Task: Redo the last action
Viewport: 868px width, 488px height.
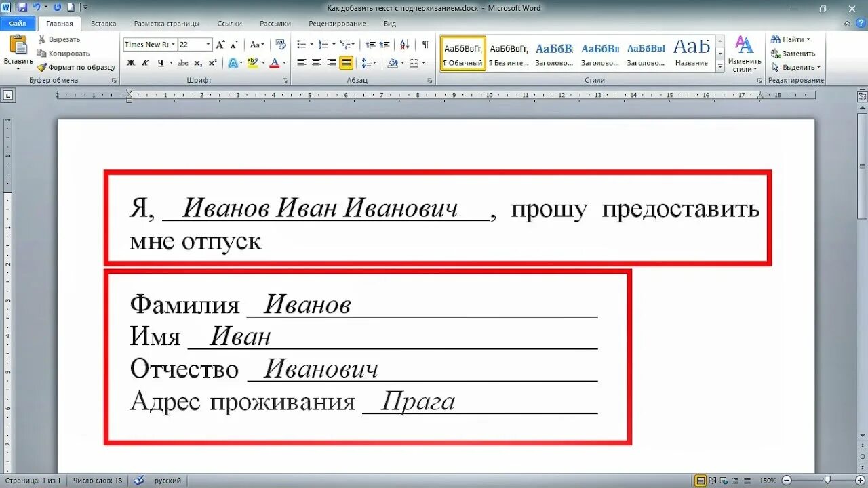Action: click(x=57, y=7)
